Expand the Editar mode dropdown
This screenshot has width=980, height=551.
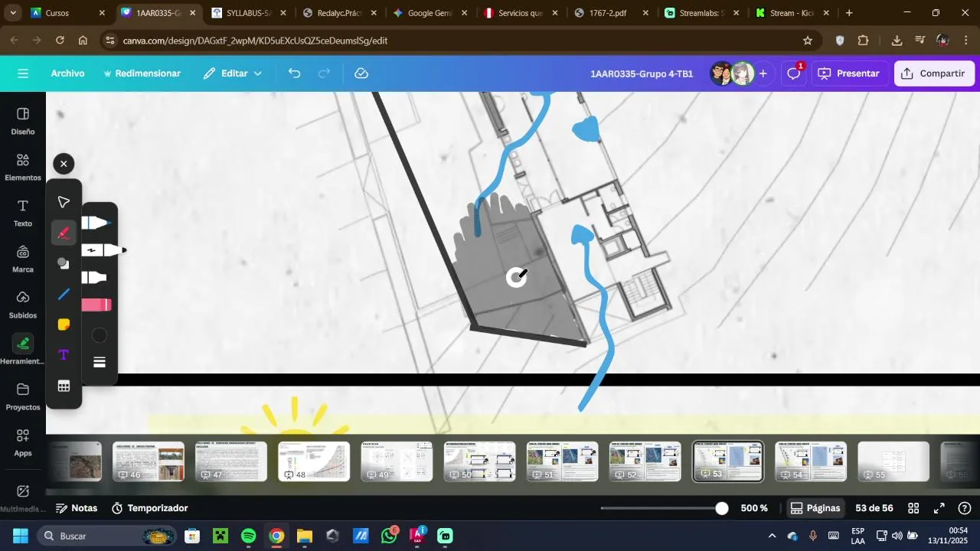(233, 73)
